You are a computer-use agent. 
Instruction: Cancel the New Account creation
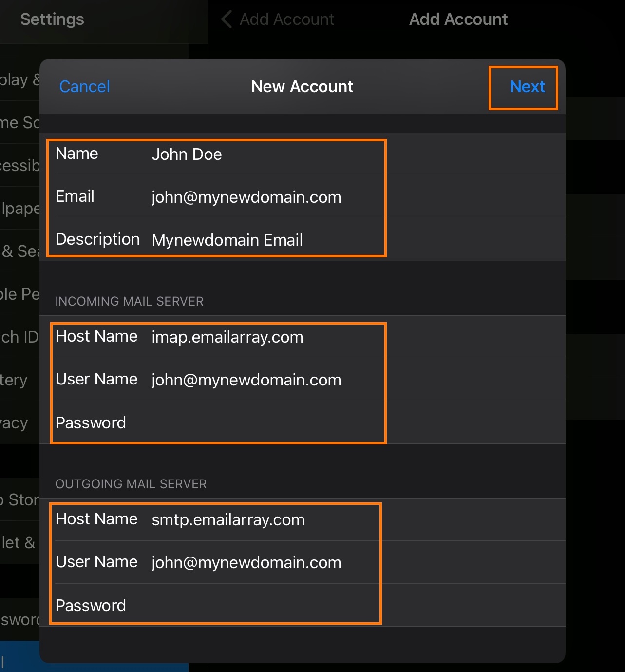84,87
